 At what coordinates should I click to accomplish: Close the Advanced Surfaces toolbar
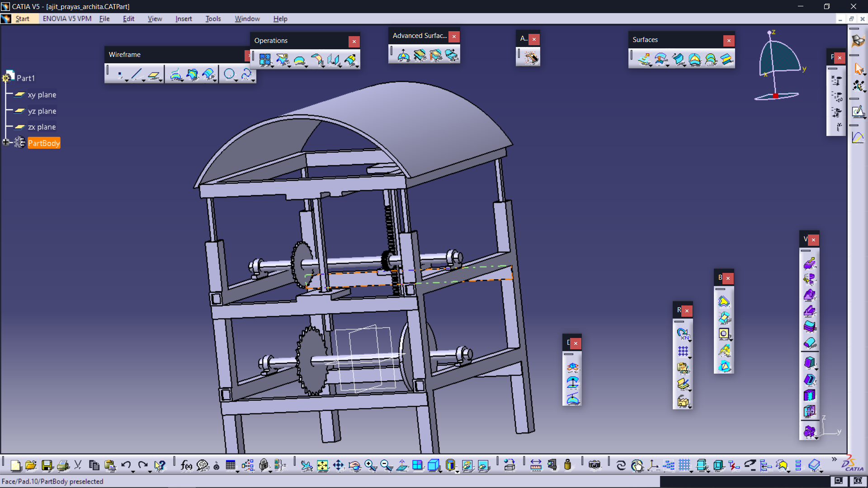click(x=454, y=37)
